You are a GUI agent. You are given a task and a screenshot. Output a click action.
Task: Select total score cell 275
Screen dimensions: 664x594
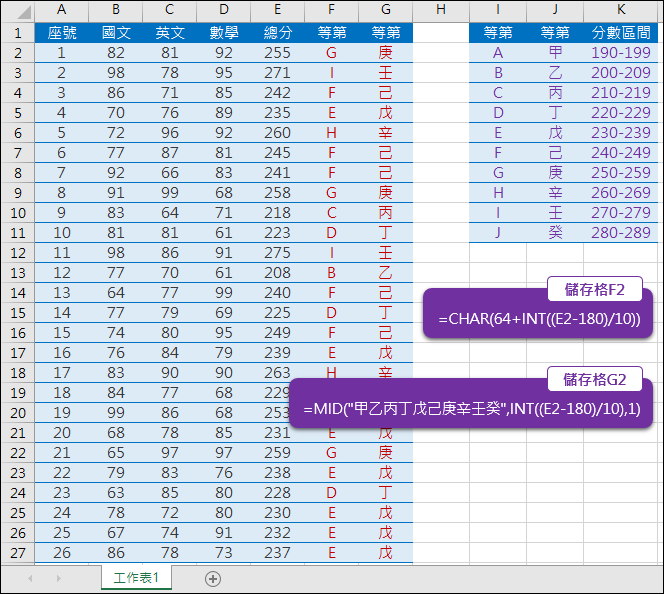pos(277,252)
